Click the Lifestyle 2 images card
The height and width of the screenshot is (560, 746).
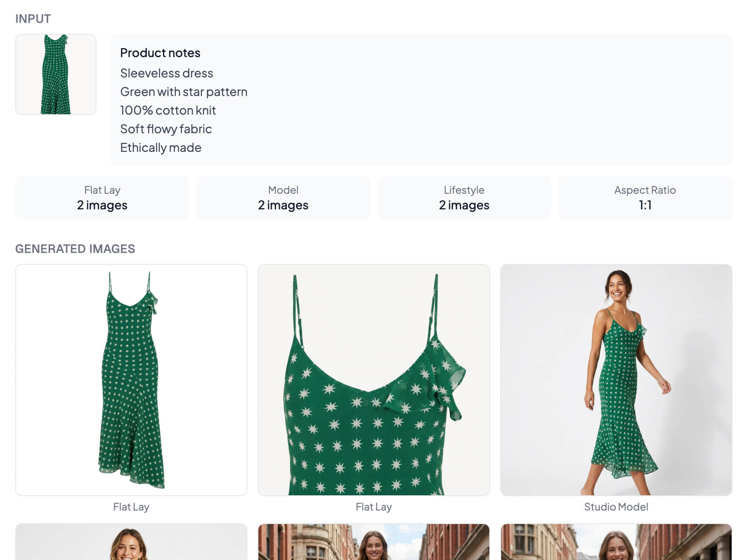tap(464, 198)
